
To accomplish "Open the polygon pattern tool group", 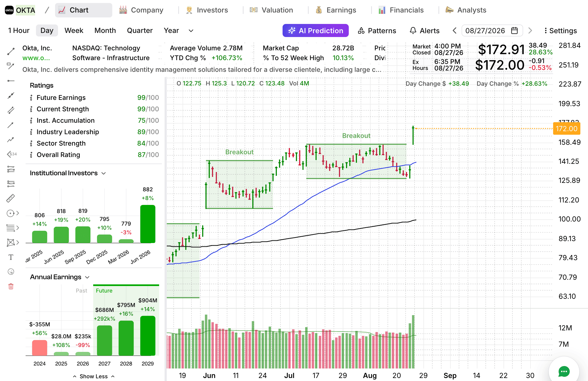I will click(13, 242).
